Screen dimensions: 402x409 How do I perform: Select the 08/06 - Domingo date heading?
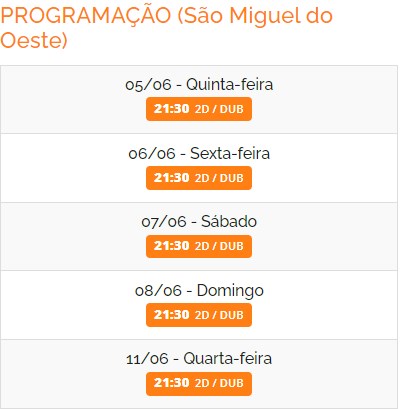point(199,290)
